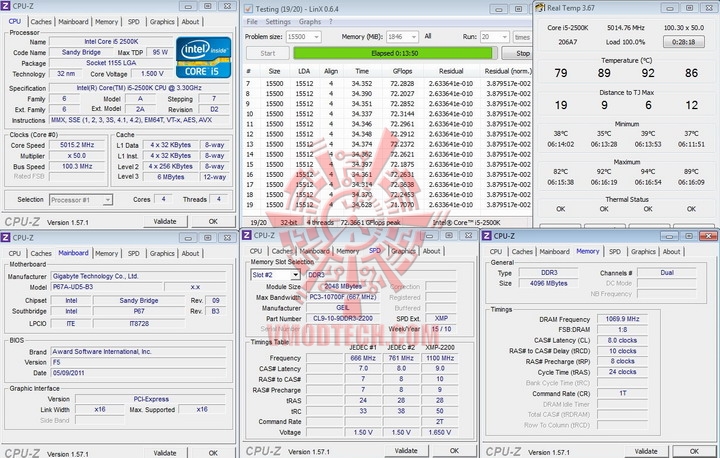The width and height of the screenshot is (720, 458).
Task: Click OK in the SPD CPU-Z window
Action: coord(454,451)
